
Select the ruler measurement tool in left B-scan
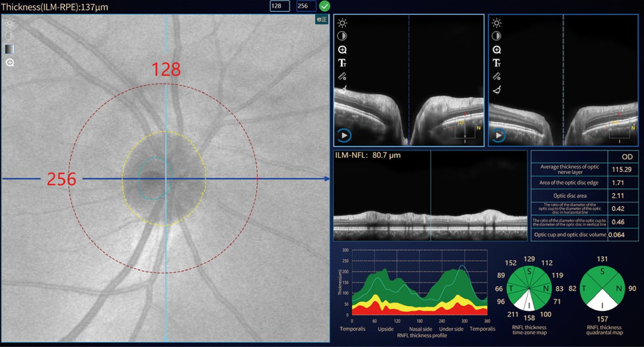(x=342, y=76)
